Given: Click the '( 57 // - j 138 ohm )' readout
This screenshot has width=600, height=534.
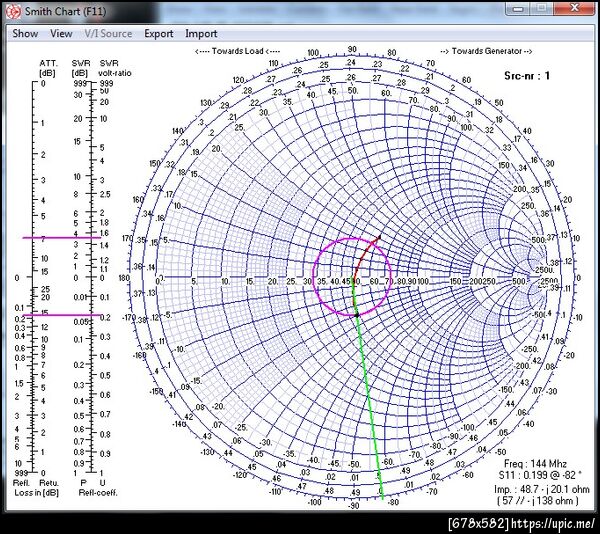Looking at the screenshot, I should 538,501.
